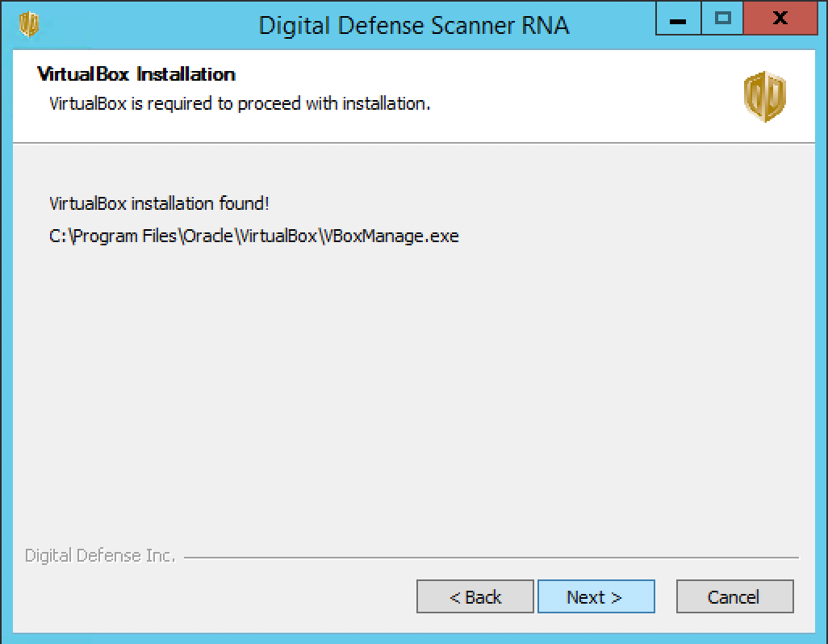Minimize the Digital Defense Scanner RNA window
The width and height of the screenshot is (828, 644).
click(679, 18)
